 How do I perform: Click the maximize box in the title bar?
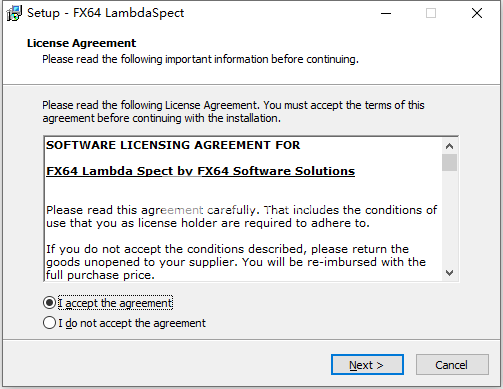coord(431,13)
